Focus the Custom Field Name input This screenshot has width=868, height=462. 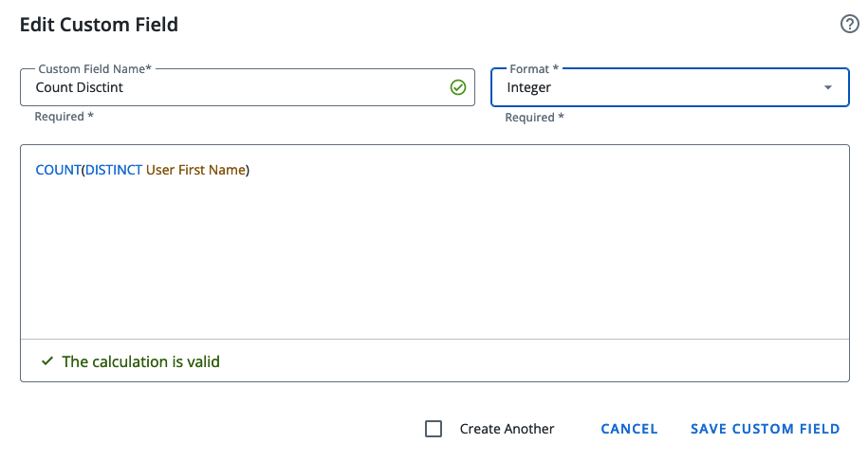pyautogui.click(x=237, y=87)
